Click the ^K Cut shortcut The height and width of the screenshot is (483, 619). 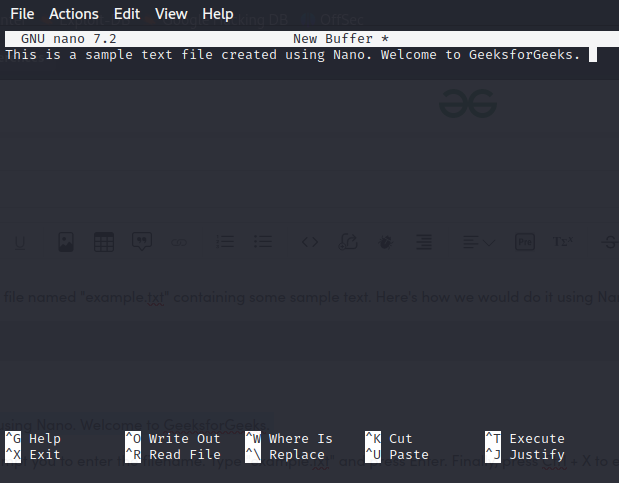click(x=389, y=439)
